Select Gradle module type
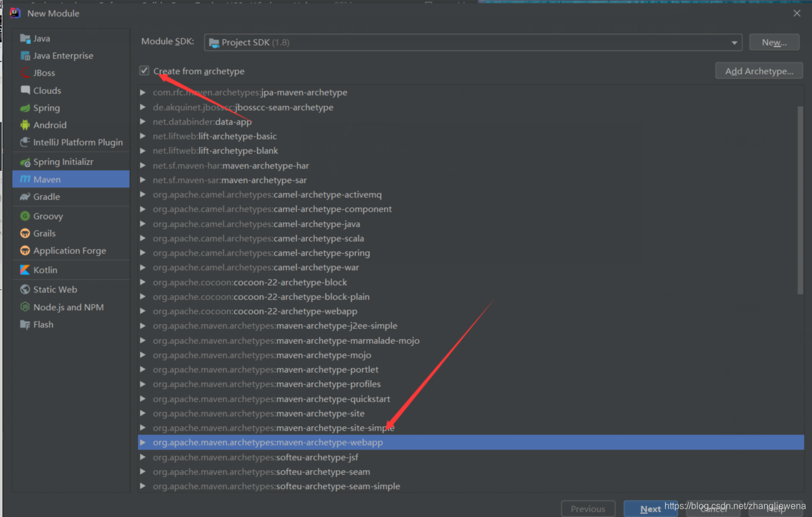The height and width of the screenshot is (517, 812). [71, 197]
